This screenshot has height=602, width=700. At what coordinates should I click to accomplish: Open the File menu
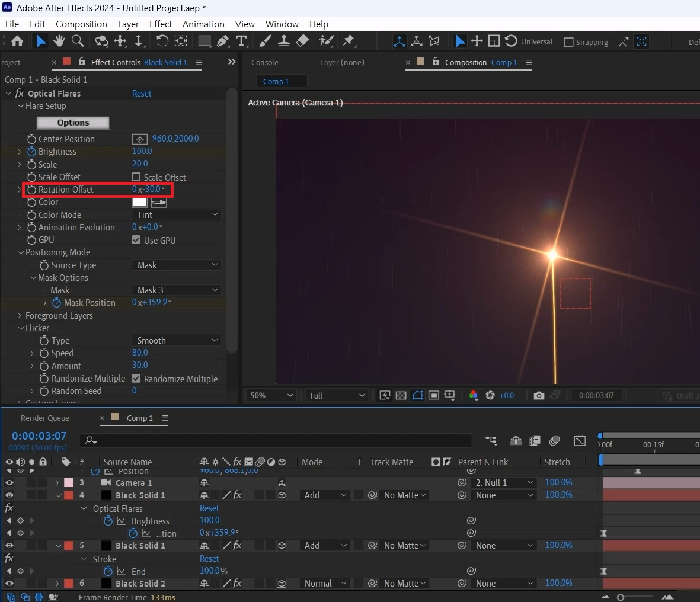pyautogui.click(x=12, y=24)
